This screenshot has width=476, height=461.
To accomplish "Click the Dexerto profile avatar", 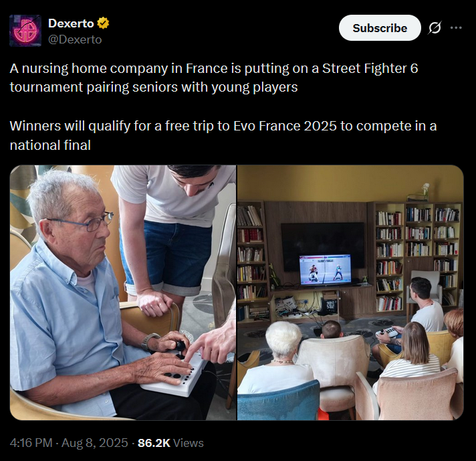I will coord(25,31).
